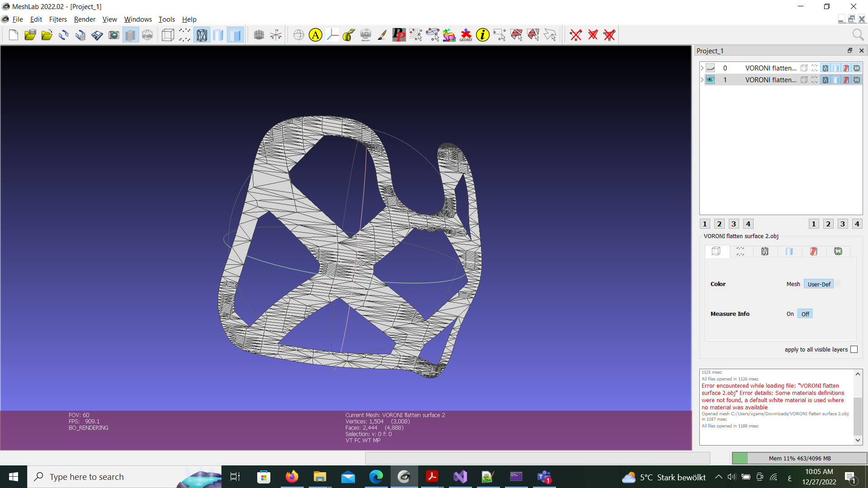This screenshot has height=488, width=868.
Task: Choose the select vertices rectangle tool
Action: 500,35
